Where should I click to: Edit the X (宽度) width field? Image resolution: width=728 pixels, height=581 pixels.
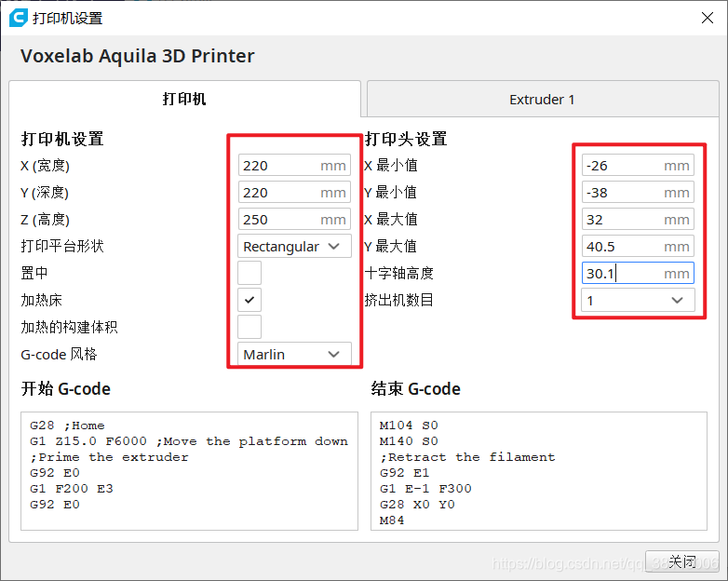point(294,166)
